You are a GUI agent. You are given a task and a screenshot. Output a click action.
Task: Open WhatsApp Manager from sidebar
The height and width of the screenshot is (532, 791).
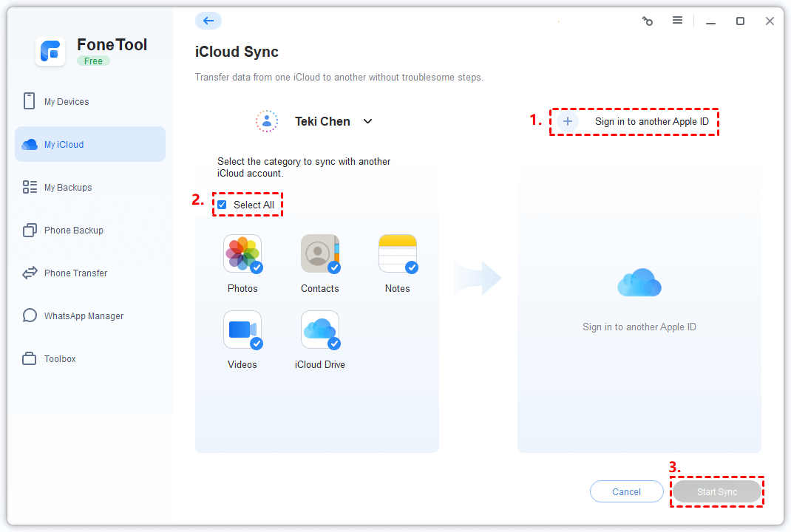[84, 316]
